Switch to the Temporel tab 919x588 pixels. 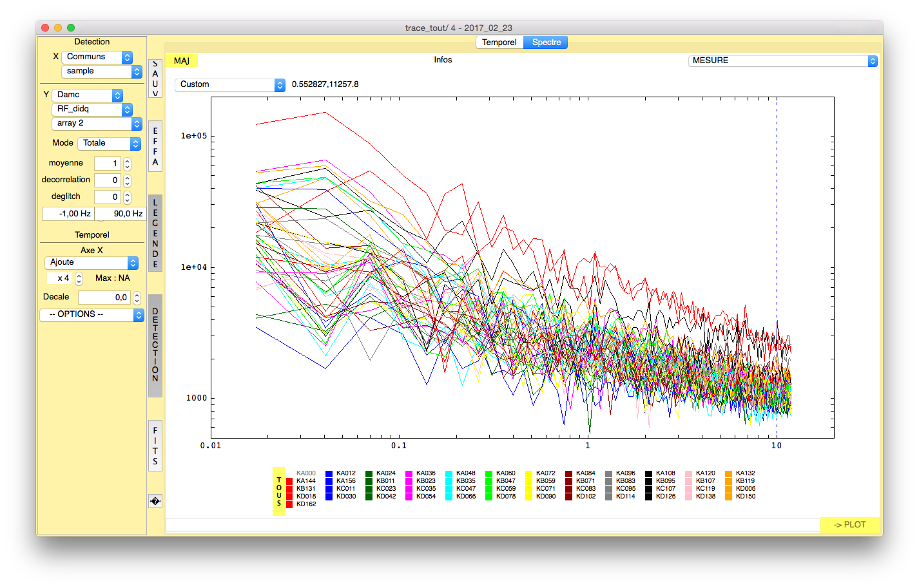pyautogui.click(x=499, y=43)
